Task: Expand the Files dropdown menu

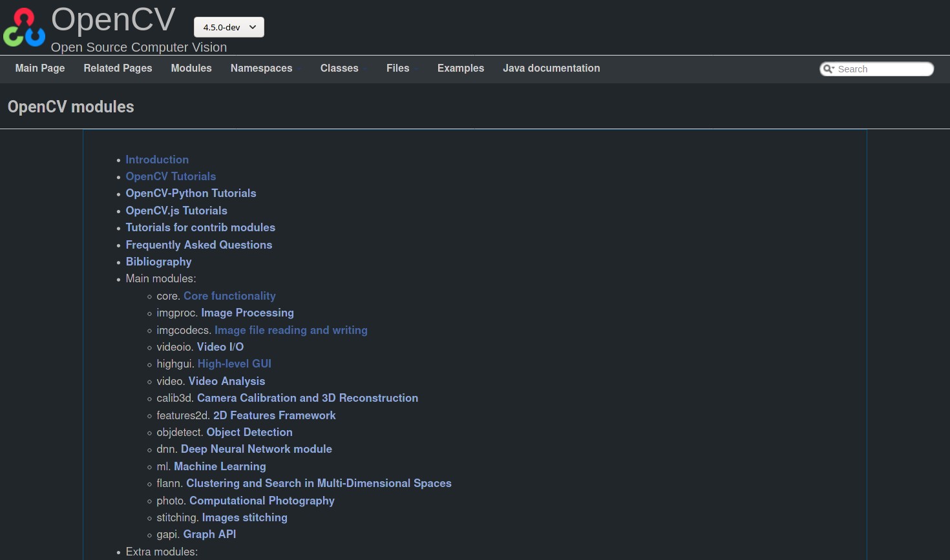Action: 397,68
